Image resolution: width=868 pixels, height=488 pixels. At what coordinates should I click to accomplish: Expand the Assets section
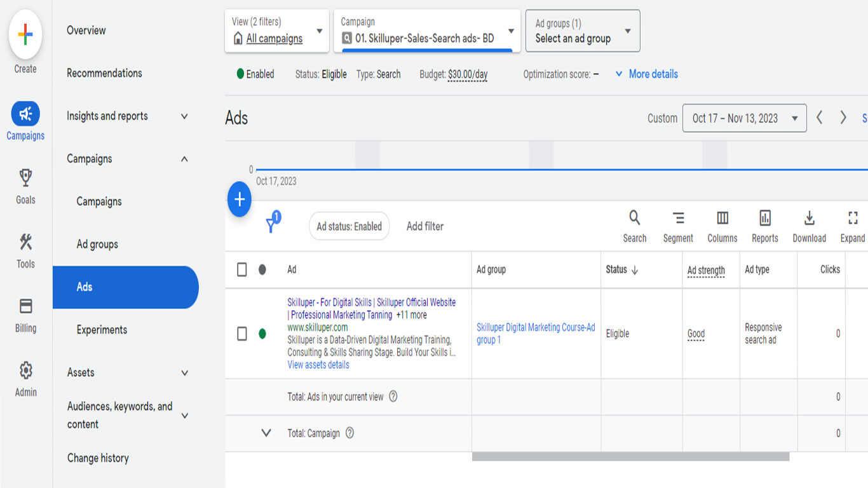tap(184, 373)
